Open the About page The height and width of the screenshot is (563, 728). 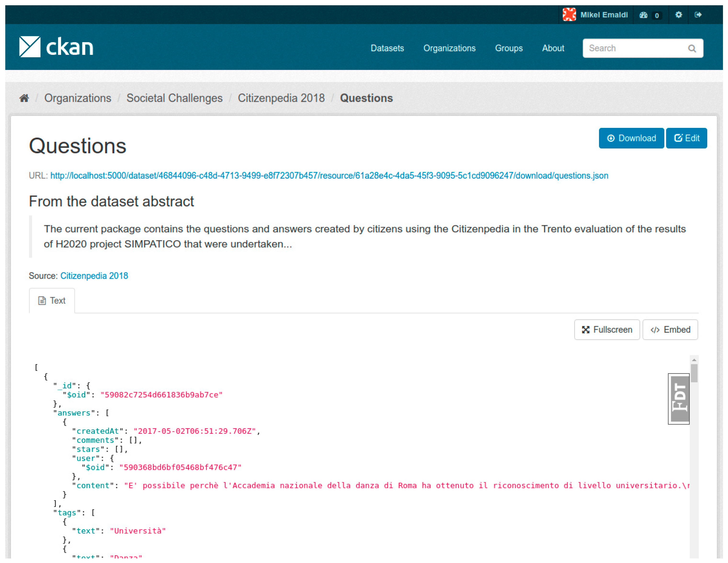click(x=553, y=48)
